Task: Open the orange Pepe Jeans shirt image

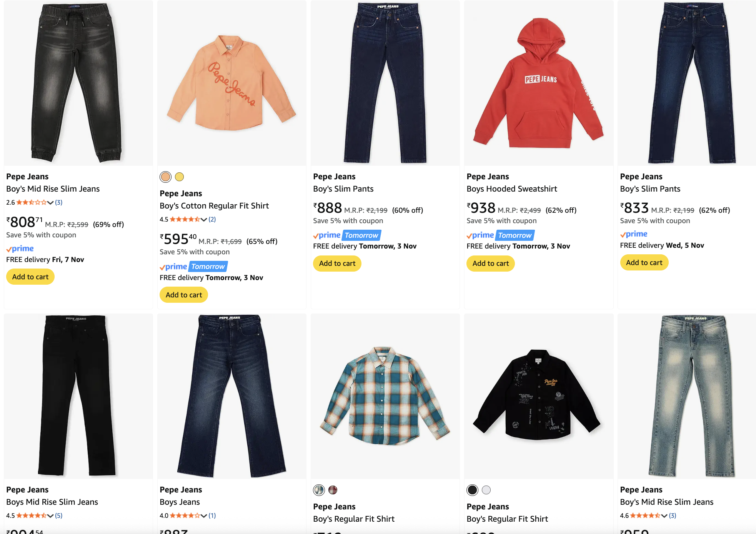Action: pos(231,83)
